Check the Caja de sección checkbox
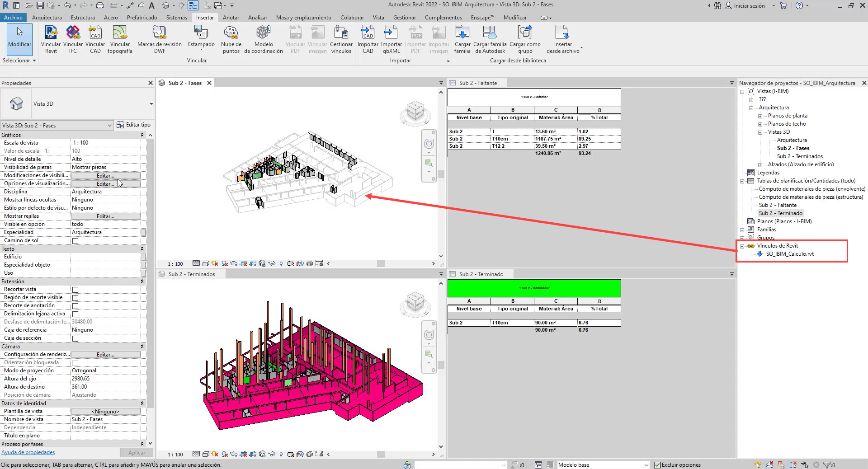The height and width of the screenshot is (469, 868). pyautogui.click(x=75, y=338)
